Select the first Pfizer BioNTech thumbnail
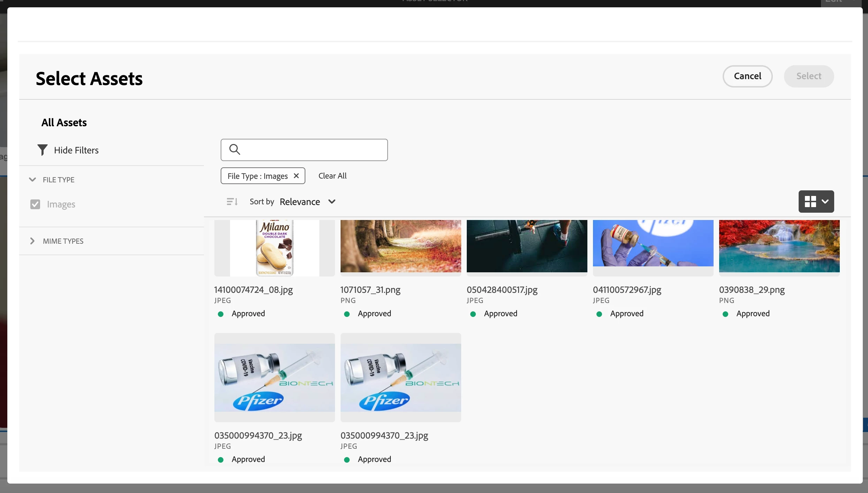 [274, 378]
